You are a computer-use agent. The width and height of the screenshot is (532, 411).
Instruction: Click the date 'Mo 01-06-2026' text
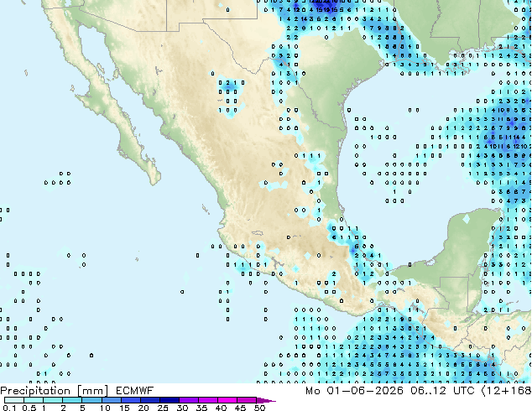(x=354, y=391)
